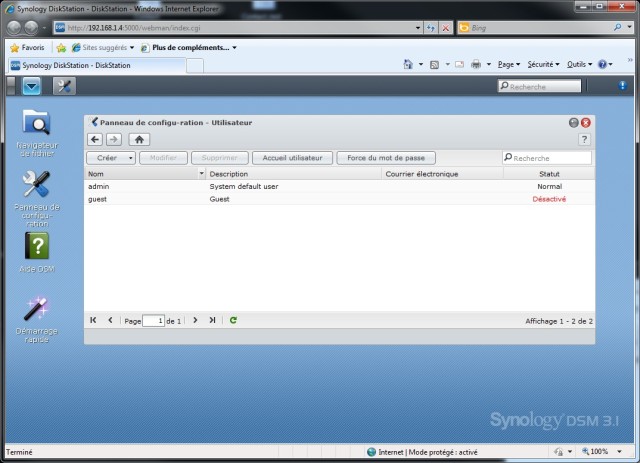The width and height of the screenshot is (640, 463).
Task: Go back in the Utilisateur panel
Action: click(95, 140)
